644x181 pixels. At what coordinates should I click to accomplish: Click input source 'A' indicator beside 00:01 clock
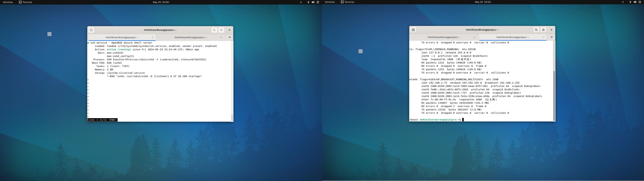pyautogui.click(x=623, y=2)
